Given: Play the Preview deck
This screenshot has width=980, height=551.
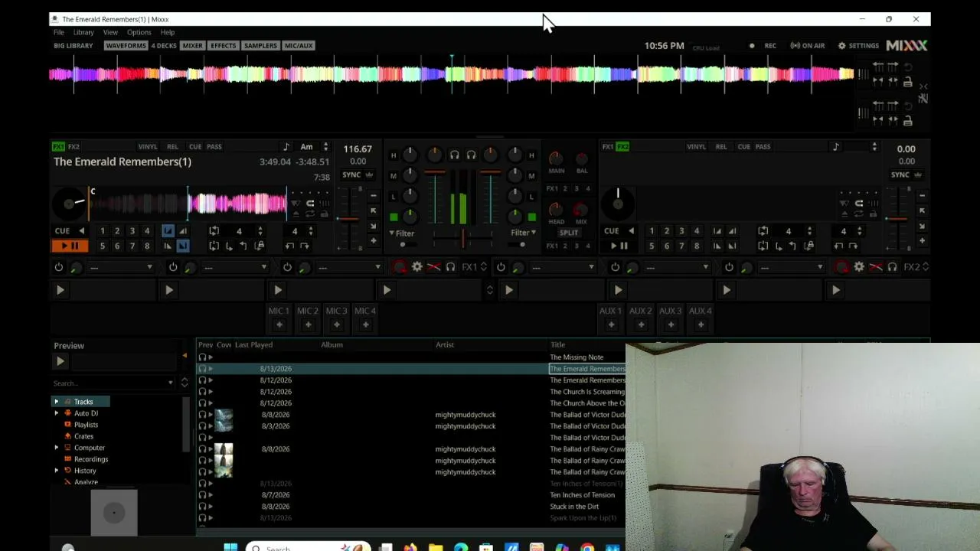Looking at the screenshot, I should [x=60, y=361].
